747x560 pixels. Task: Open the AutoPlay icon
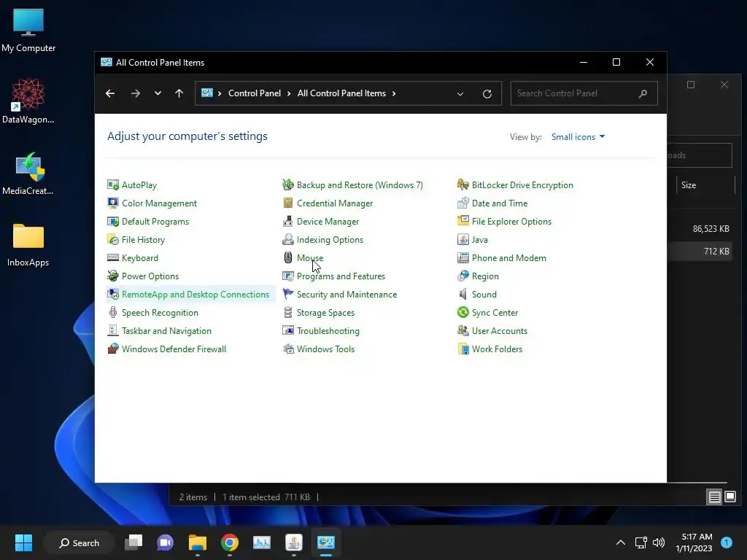(x=113, y=184)
